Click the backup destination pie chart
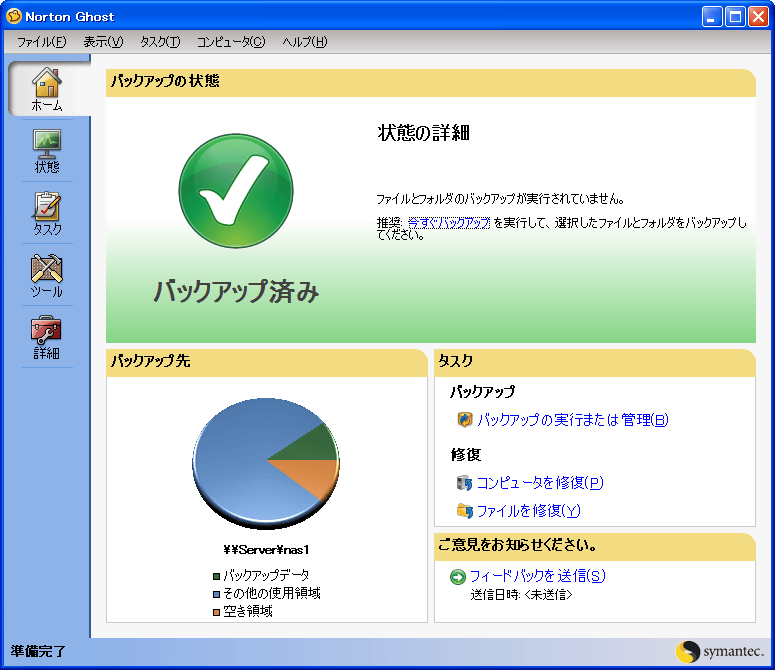The image size is (775, 670). click(x=266, y=463)
